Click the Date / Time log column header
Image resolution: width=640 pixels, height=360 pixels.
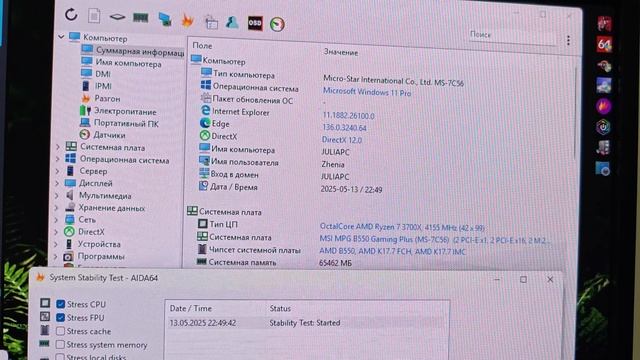coord(191,309)
